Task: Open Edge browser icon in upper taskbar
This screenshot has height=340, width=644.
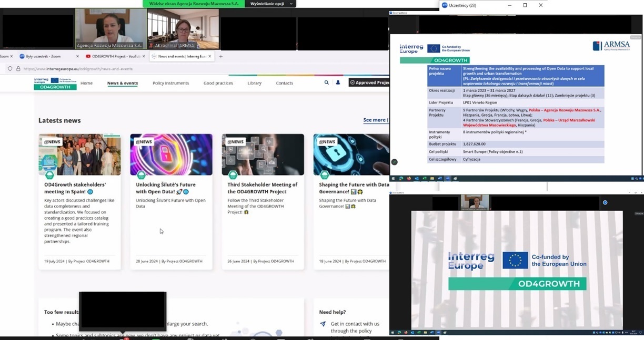Action: click(401, 179)
